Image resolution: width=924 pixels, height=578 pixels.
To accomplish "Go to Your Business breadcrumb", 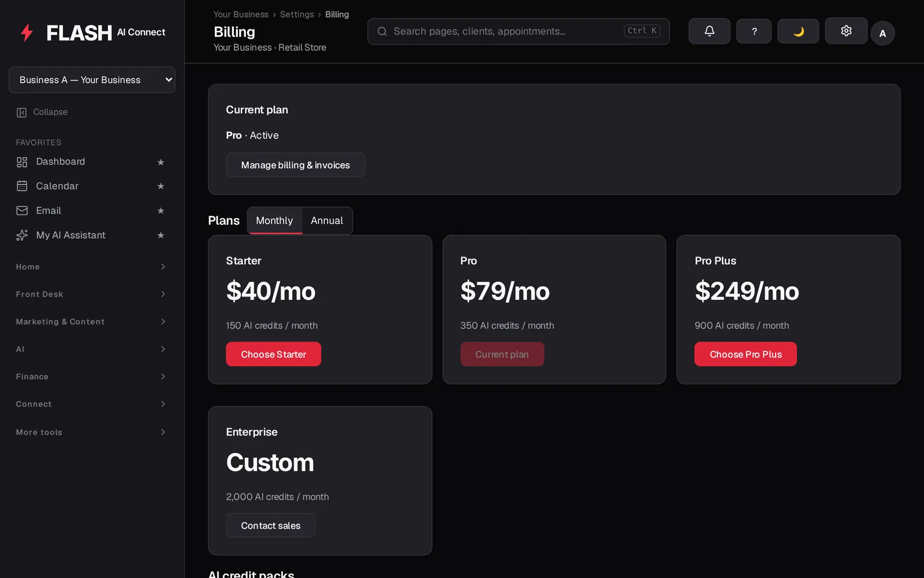I will [241, 14].
